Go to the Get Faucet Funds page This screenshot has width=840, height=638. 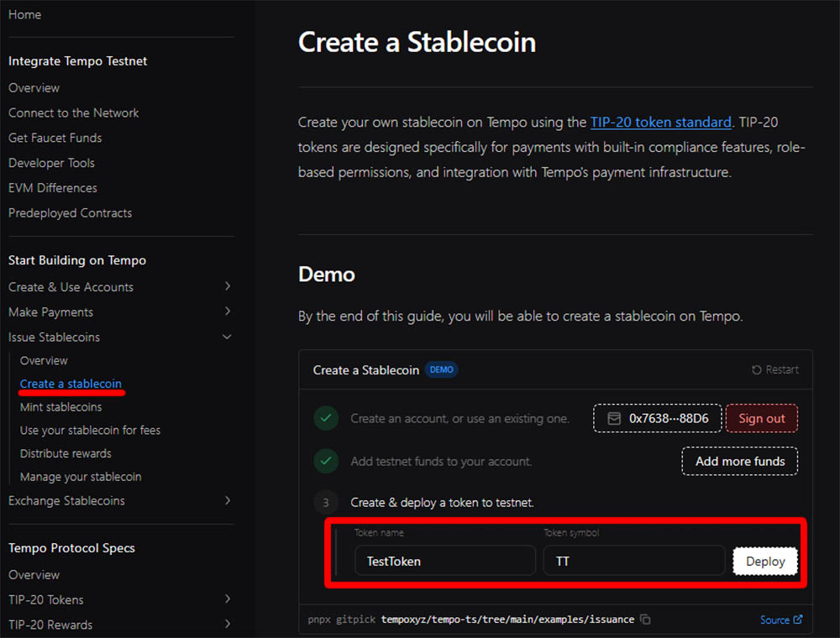(55, 138)
